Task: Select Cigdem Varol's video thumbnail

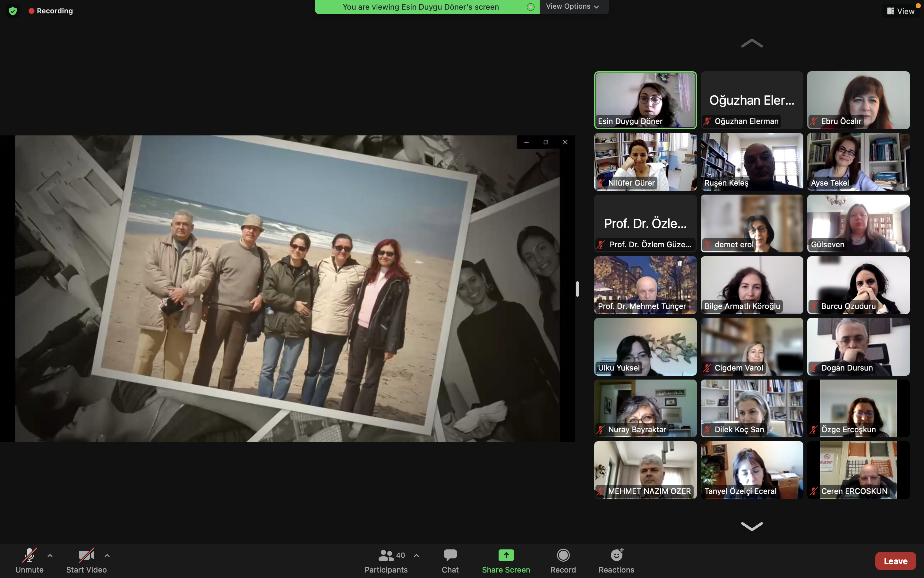Action: click(x=752, y=347)
